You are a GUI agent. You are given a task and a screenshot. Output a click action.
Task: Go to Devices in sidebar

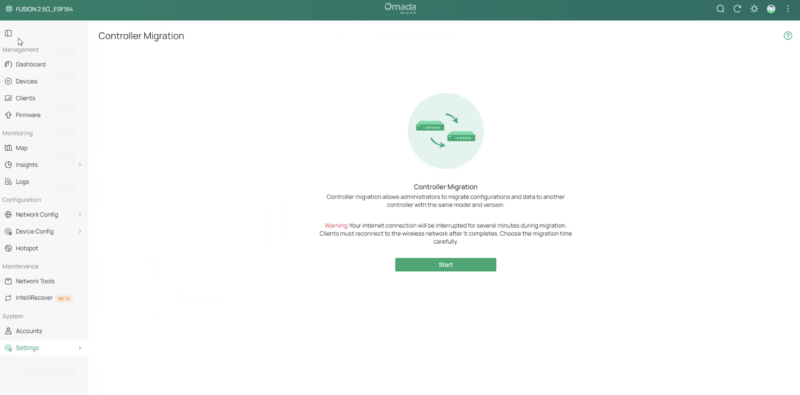[x=27, y=82]
